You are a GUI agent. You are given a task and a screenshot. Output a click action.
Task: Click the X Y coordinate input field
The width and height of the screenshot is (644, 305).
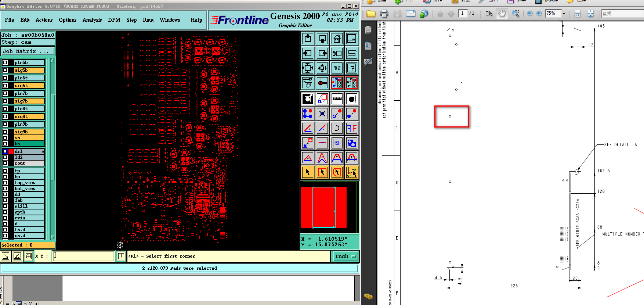pyautogui.click(x=84, y=256)
